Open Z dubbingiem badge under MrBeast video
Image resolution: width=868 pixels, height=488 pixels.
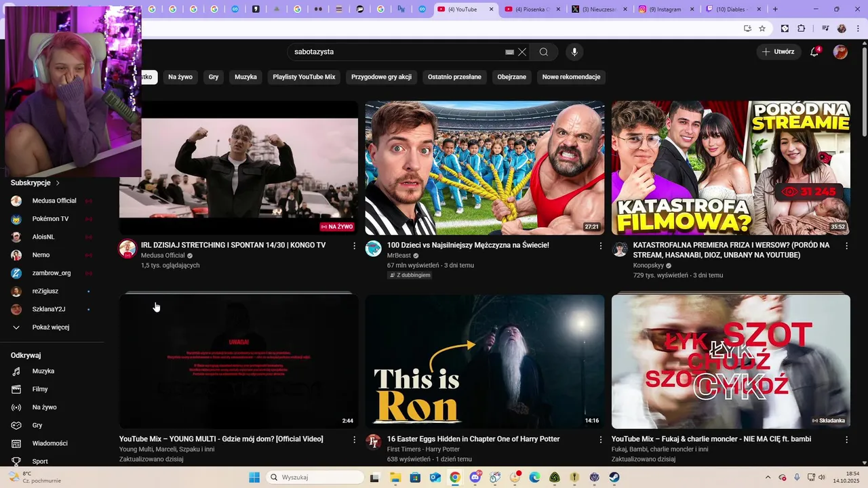(410, 275)
